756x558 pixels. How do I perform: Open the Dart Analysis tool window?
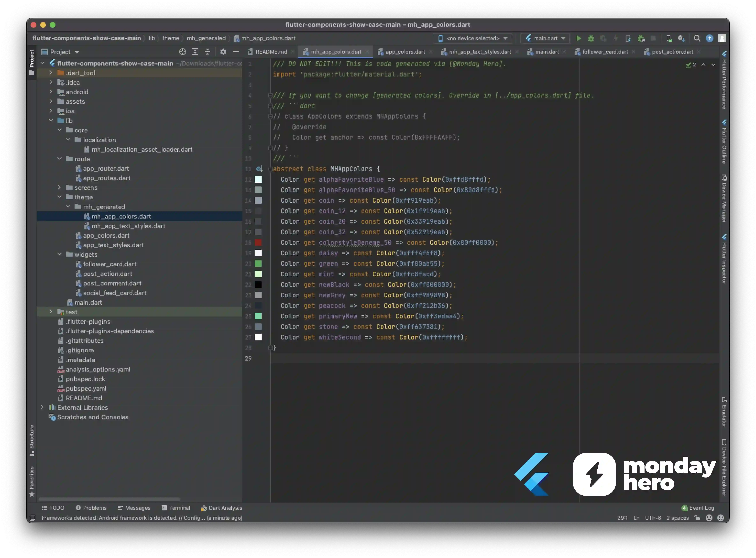(x=222, y=508)
